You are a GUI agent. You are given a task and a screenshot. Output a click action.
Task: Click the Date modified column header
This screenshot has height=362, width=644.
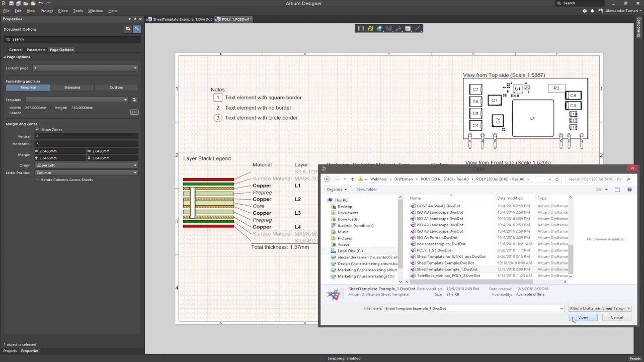[510, 198]
